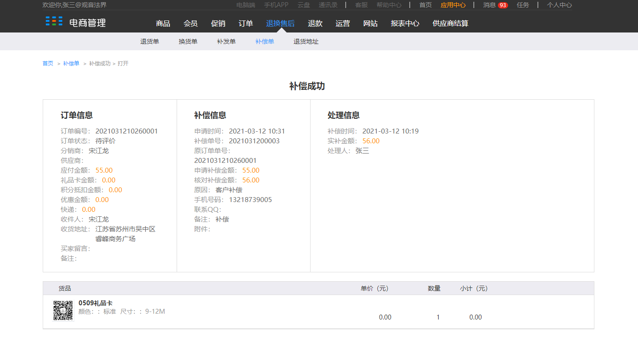Screen dimensions: 638x364
Task: Click the 补偿单号 value 2021031200003
Action: [x=254, y=141]
